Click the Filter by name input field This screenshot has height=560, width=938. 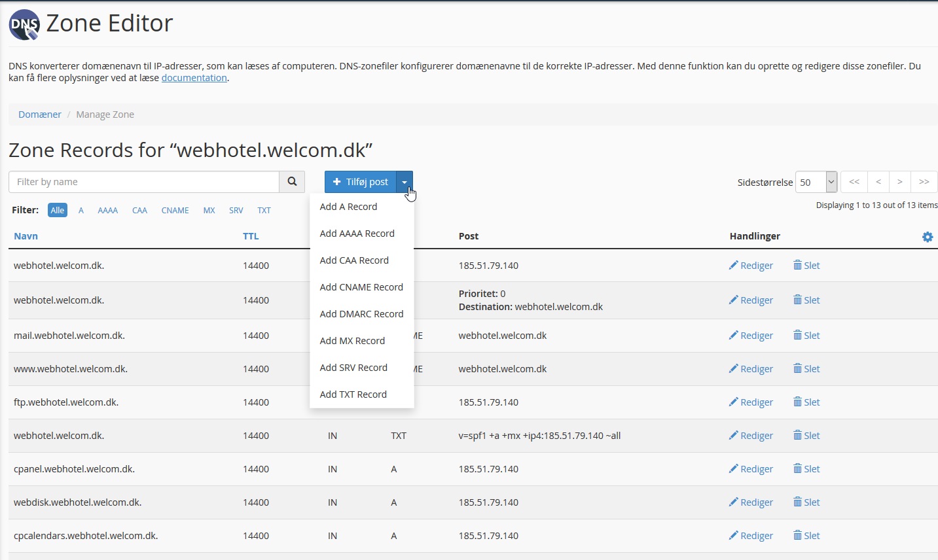coord(144,182)
